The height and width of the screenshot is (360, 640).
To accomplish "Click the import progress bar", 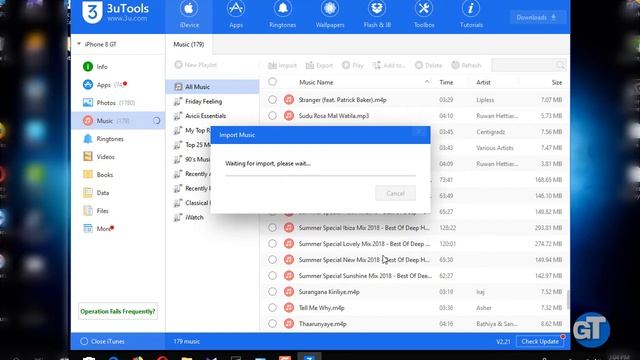I will (320, 175).
